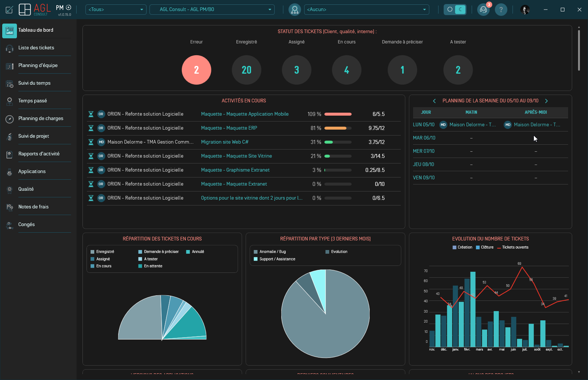
Task: Click Monday morning Maison Delorme planning entry
Action: click(x=468, y=125)
